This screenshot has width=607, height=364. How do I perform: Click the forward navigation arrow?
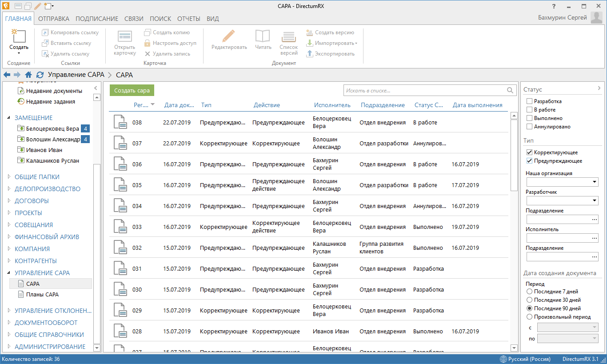click(x=17, y=75)
